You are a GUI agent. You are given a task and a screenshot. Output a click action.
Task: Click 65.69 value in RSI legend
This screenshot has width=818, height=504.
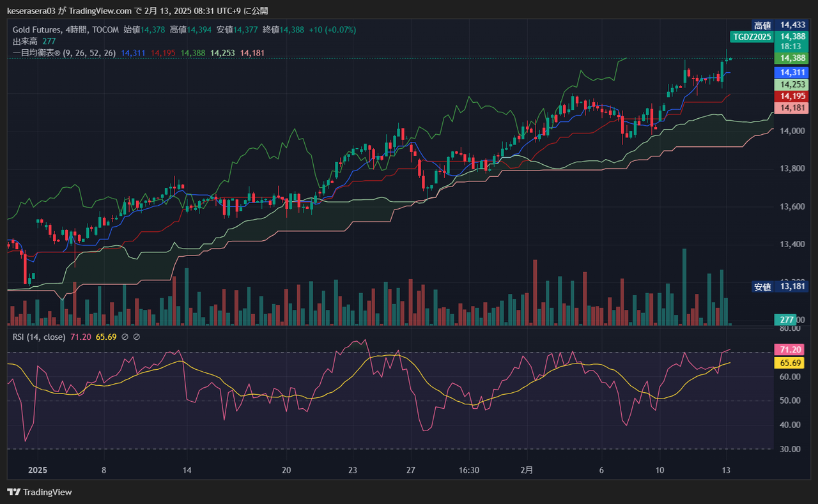coord(106,337)
